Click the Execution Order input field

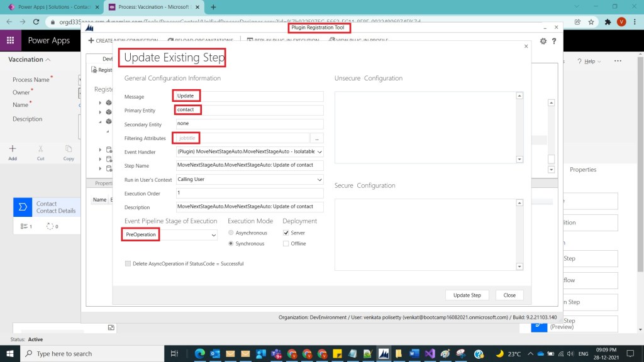point(249,193)
